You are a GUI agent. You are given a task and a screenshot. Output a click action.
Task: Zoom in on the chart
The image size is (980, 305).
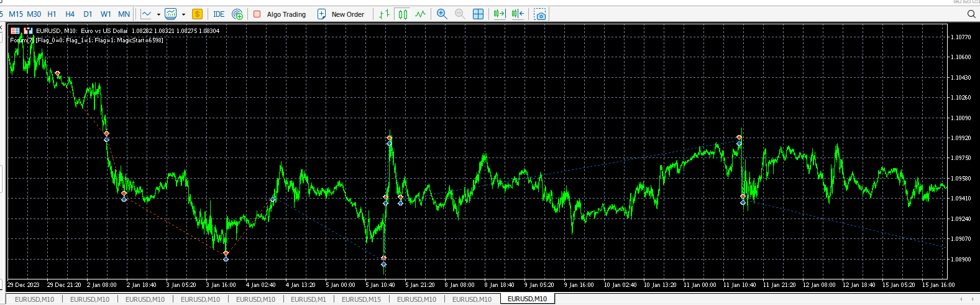(442, 14)
